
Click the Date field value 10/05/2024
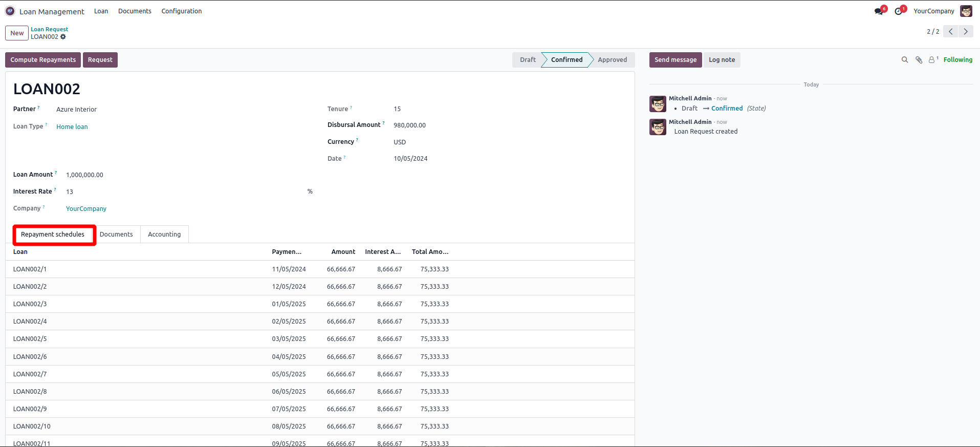point(410,159)
